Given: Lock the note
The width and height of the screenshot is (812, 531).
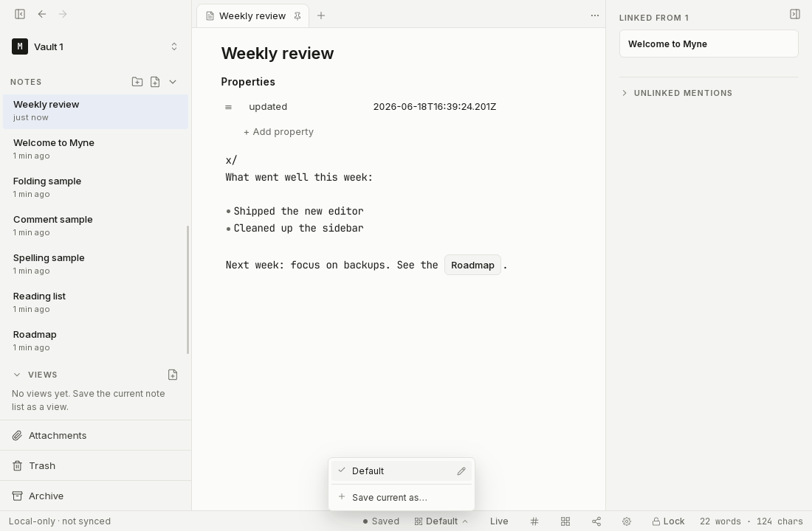Looking at the screenshot, I should 669,521.
